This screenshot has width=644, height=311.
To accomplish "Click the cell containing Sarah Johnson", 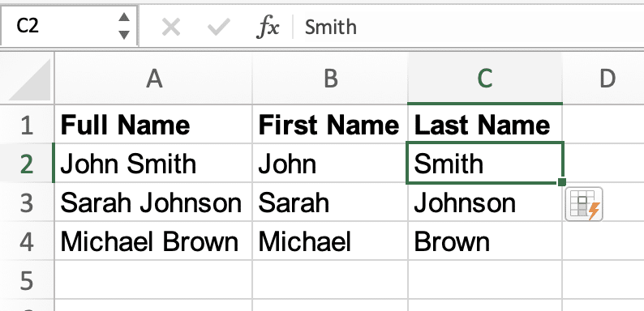I will (153, 202).
